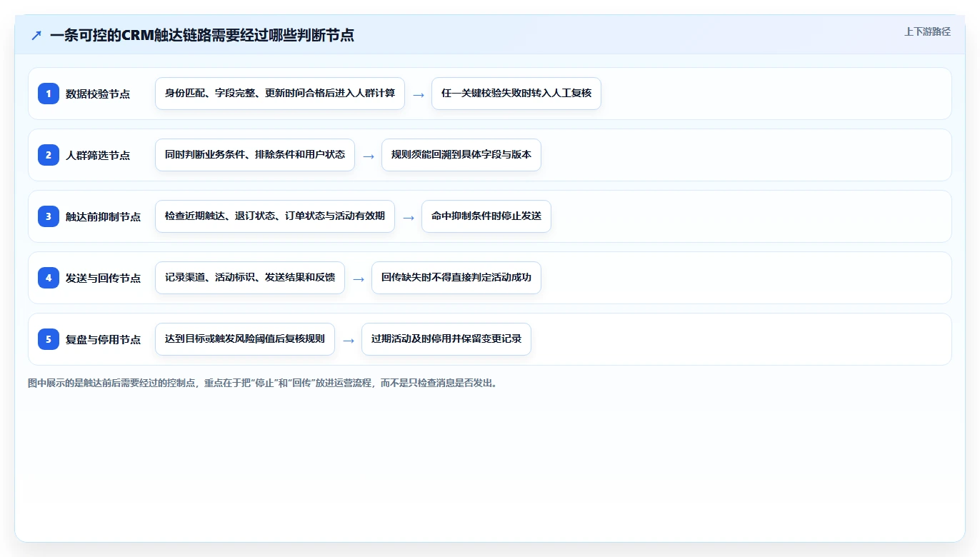
Task: Select step number badge 3
Action: (x=49, y=216)
